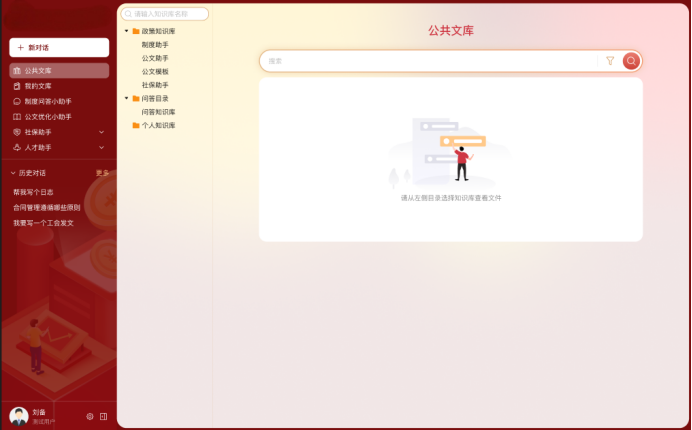This screenshot has height=430, width=692.
Task: Select 公文模板 in the knowledge tree
Action: click(155, 72)
